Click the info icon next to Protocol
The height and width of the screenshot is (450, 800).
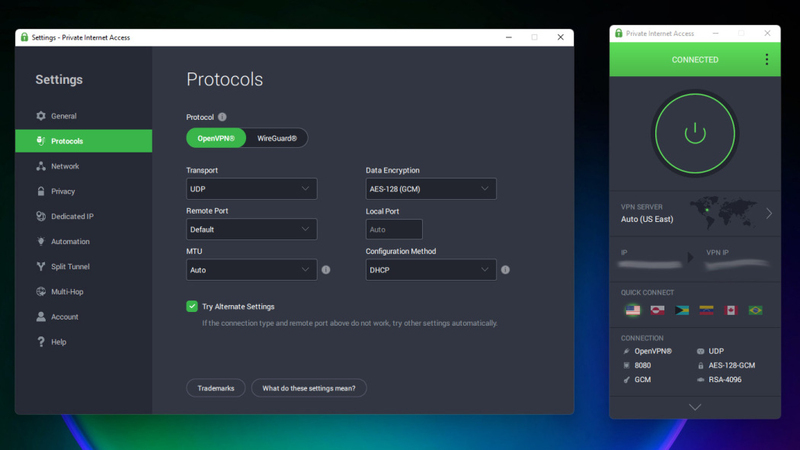pyautogui.click(x=222, y=117)
